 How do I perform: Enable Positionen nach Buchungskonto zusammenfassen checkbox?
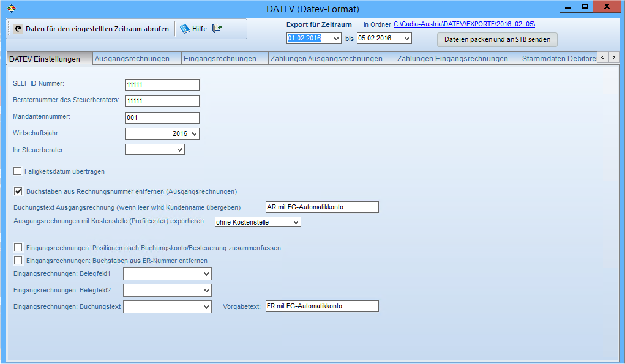pos(18,248)
